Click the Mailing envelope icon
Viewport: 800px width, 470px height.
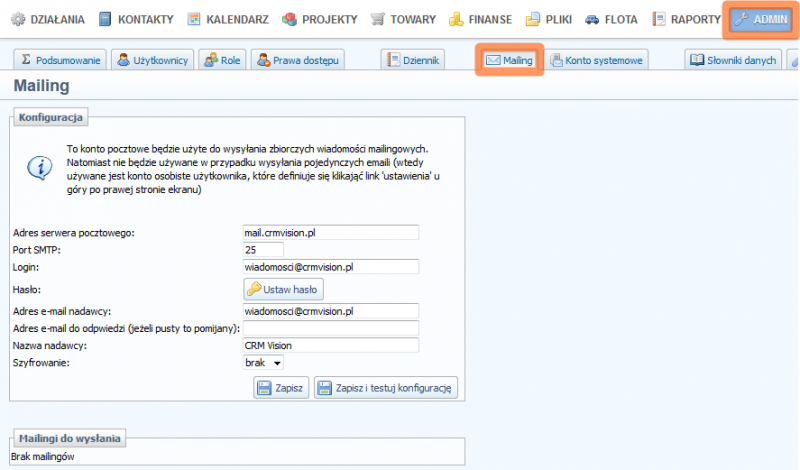point(493,60)
